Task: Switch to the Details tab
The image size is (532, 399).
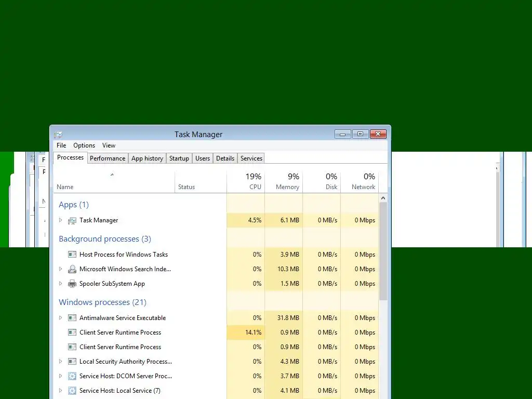Action: (x=225, y=158)
